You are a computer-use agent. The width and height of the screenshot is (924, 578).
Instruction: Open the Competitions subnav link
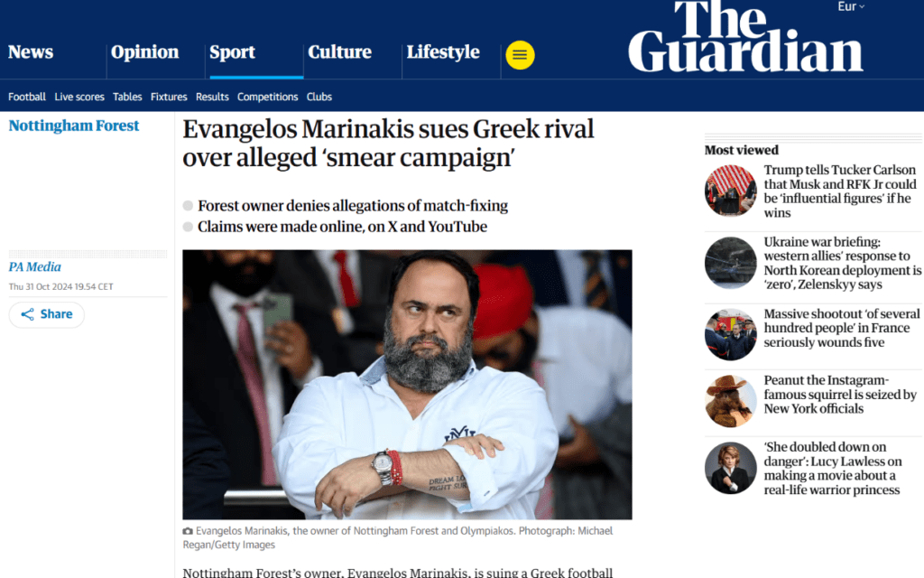click(x=267, y=97)
